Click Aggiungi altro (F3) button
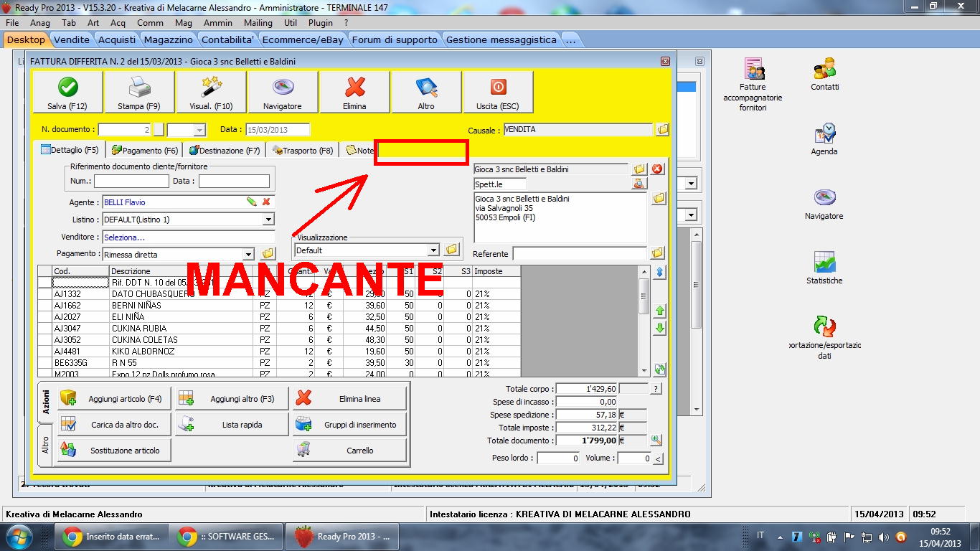The image size is (980, 551). click(x=231, y=398)
